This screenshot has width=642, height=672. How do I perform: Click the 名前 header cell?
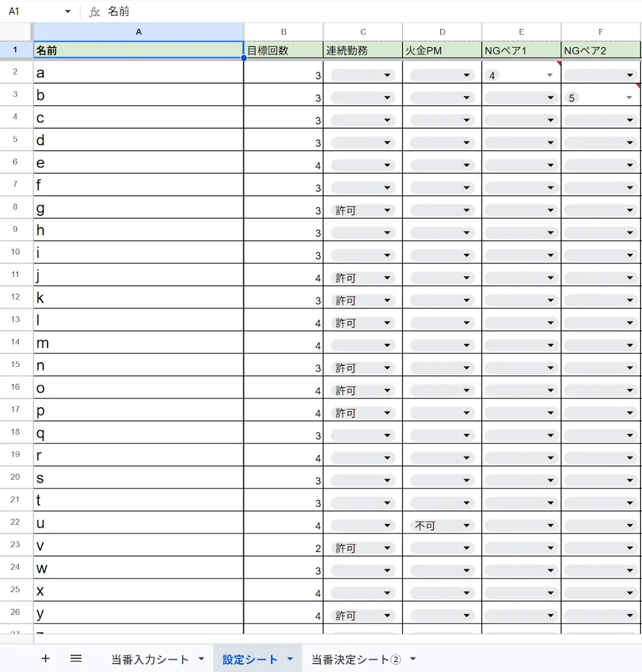pos(138,50)
